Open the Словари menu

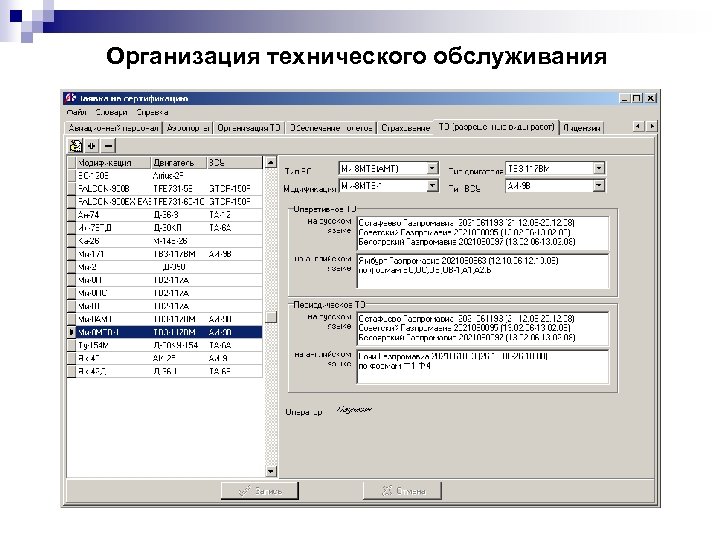pyautogui.click(x=111, y=112)
